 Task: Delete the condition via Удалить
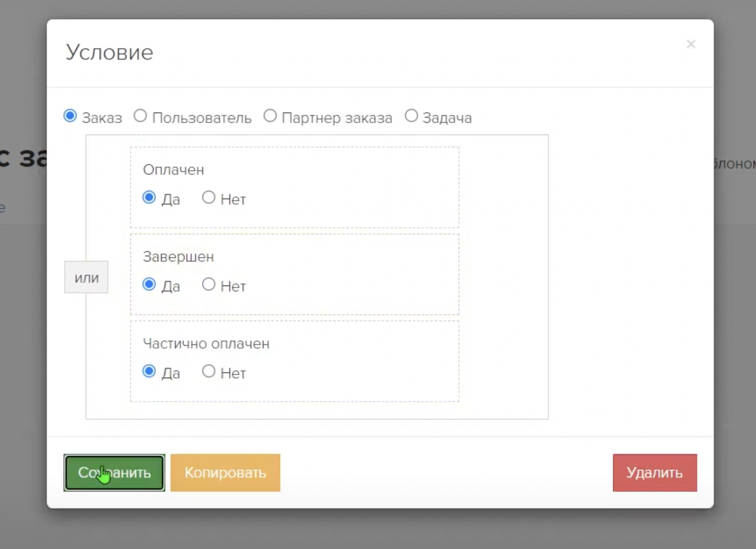654,472
